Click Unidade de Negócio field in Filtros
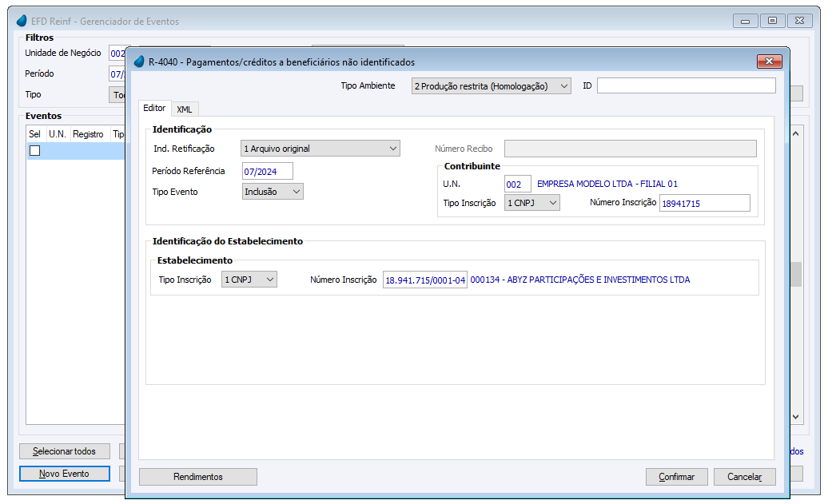The width and height of the screenshot is (840, 504). [x=117, y=53]
